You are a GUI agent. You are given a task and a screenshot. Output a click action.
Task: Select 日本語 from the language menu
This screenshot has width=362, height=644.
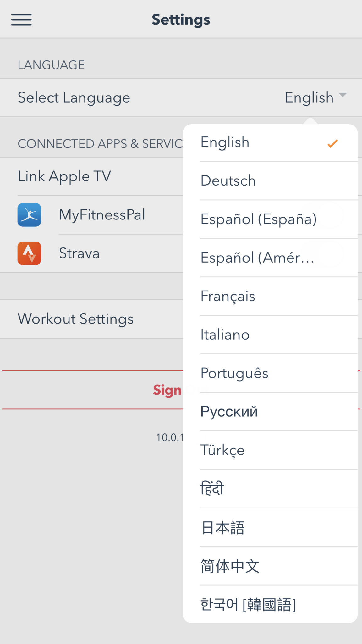tap(223, 527)
